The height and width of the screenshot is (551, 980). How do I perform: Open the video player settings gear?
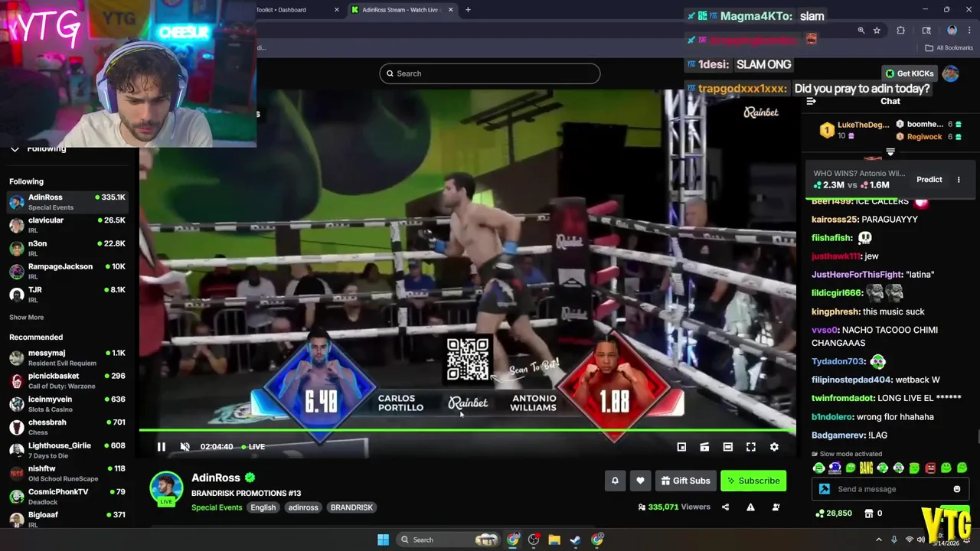[774, 447]
